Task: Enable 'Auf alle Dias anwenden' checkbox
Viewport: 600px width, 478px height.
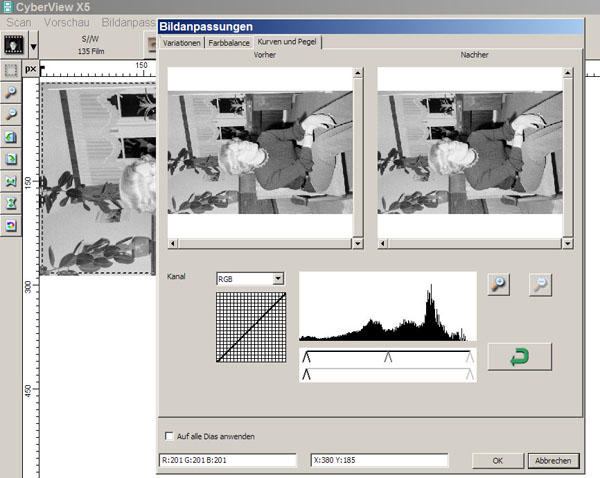Action: [168, 436]
